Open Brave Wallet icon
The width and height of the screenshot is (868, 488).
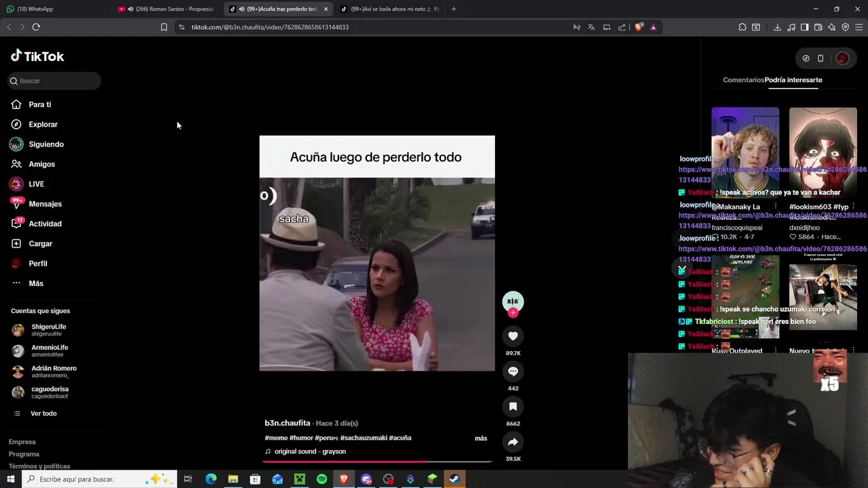click(x=818, y=27)
